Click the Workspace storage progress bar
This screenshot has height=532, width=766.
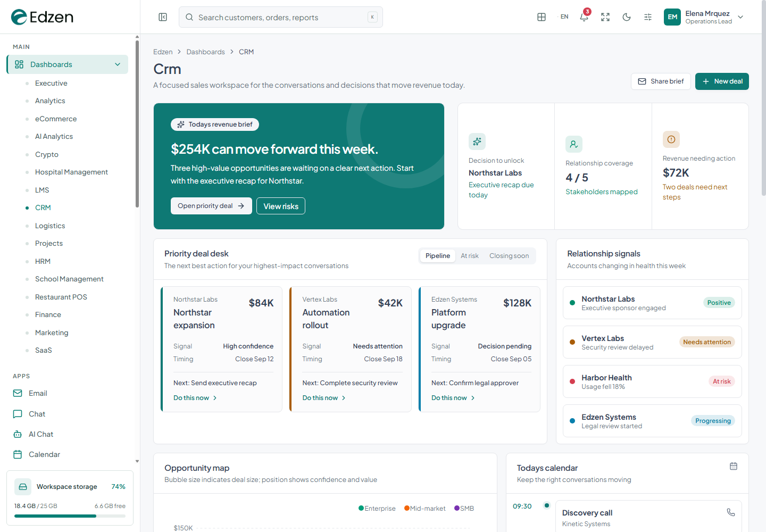tap(70, 516)
